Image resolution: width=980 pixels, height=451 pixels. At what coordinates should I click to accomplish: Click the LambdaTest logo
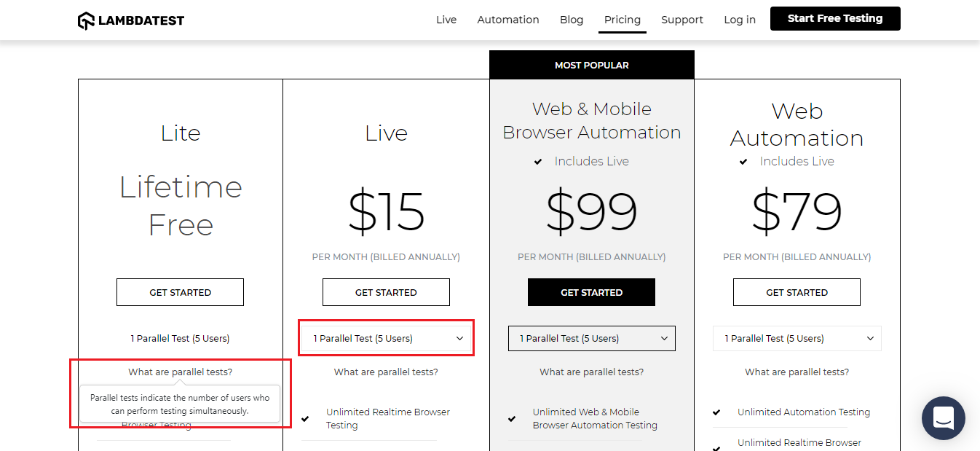coord(131,20)
